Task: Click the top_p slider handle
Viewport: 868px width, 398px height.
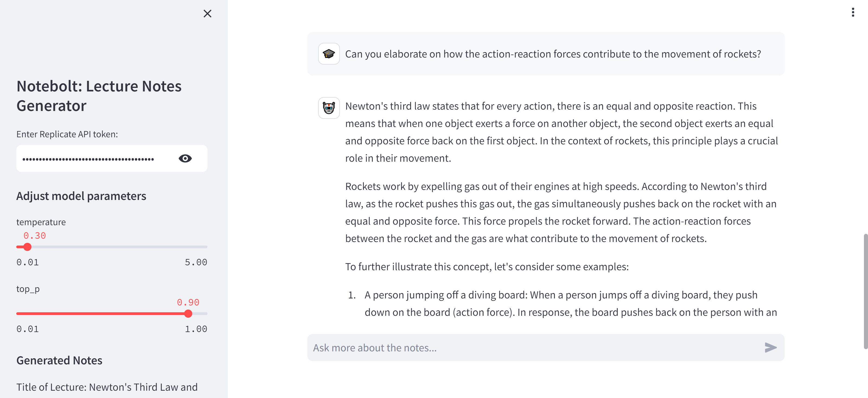Action: [x=188, y=314]
